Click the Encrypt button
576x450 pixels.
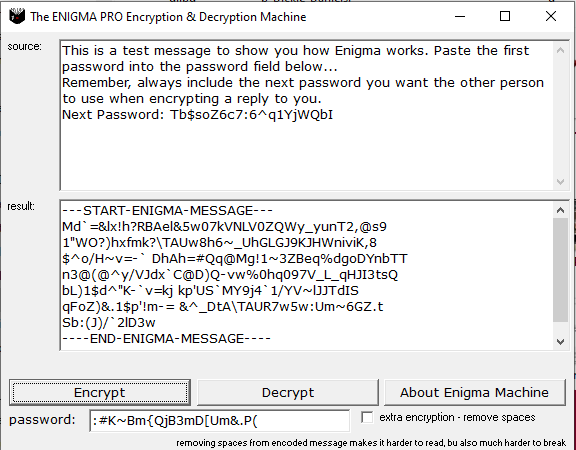tap(100, 392)
